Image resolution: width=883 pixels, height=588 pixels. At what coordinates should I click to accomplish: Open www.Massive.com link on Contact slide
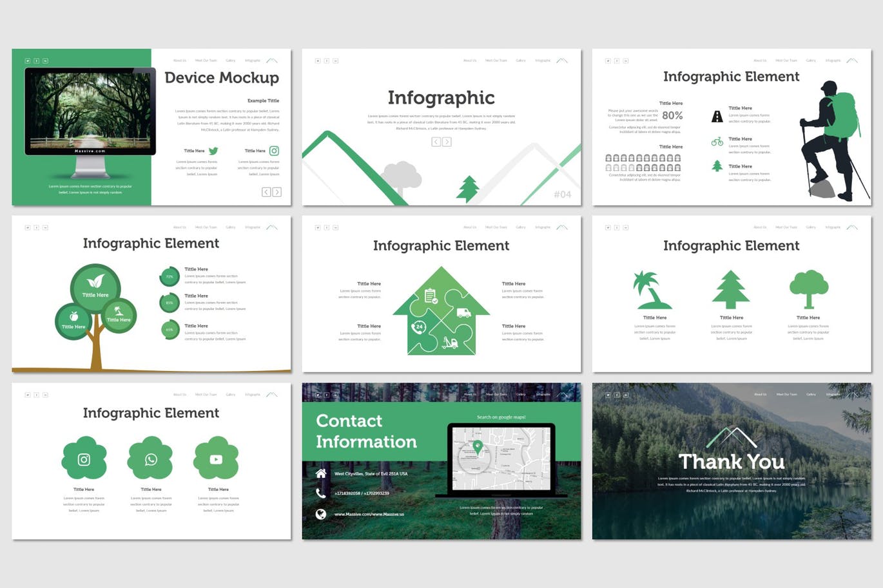coord(369,514)
